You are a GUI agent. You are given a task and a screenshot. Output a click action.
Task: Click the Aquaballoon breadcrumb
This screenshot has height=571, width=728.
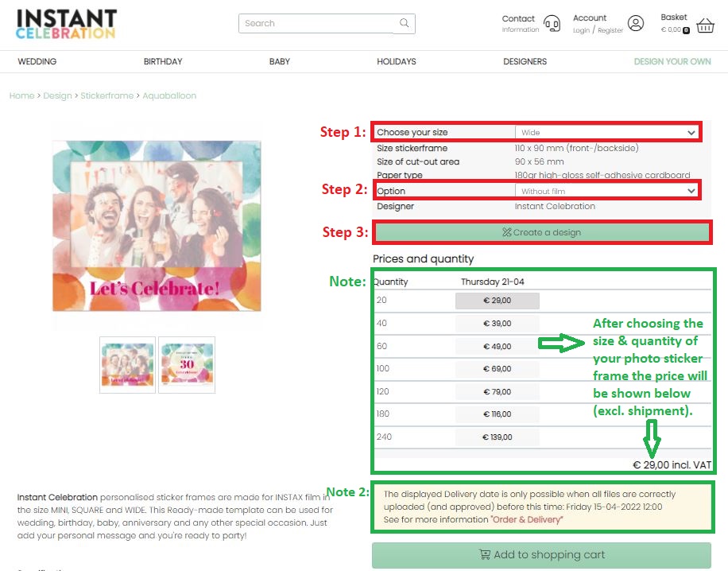point(169,95)
